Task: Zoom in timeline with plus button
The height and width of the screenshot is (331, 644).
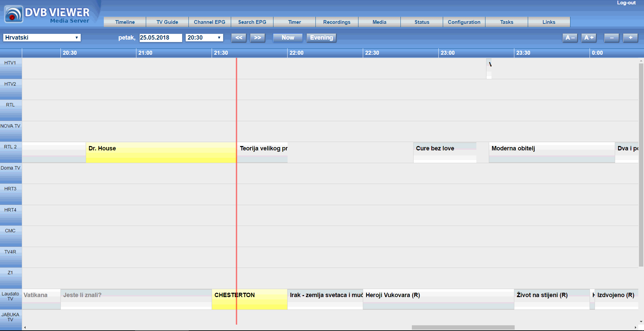Action: pyautogui.click(x=631, y=38)
